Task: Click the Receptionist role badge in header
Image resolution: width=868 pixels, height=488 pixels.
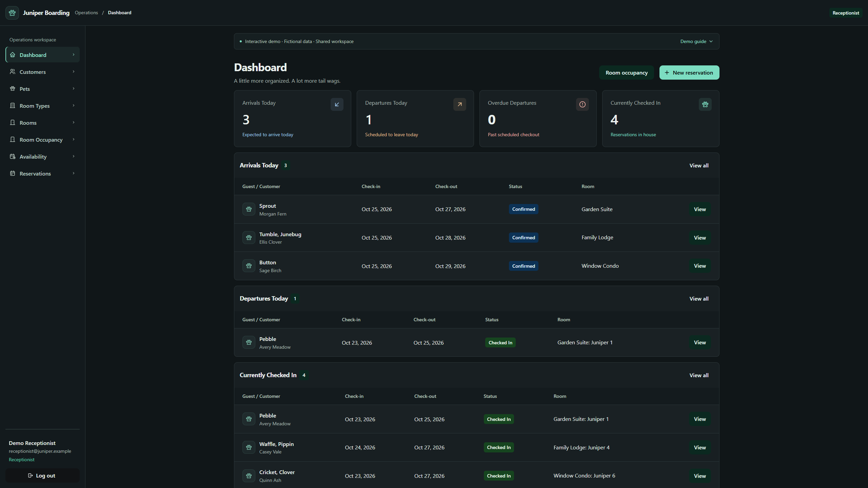Action: pyautogui.click(x=846, y=13)
